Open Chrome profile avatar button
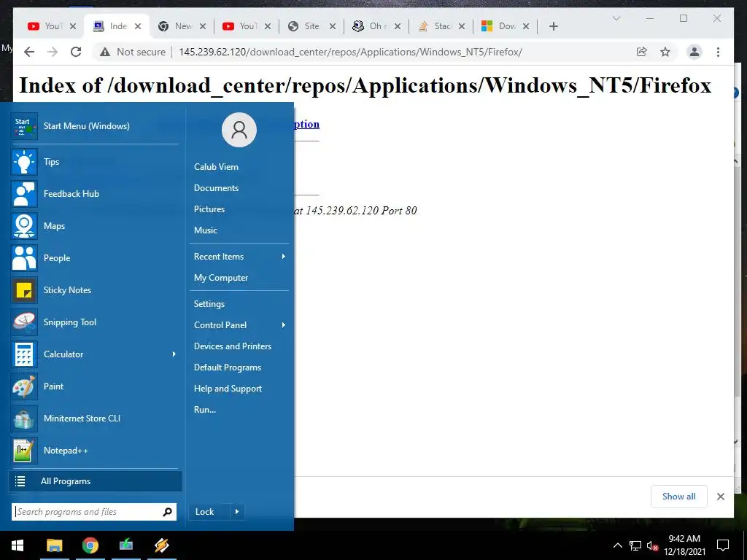Screen dimensions: 747x560 point(694,52)
